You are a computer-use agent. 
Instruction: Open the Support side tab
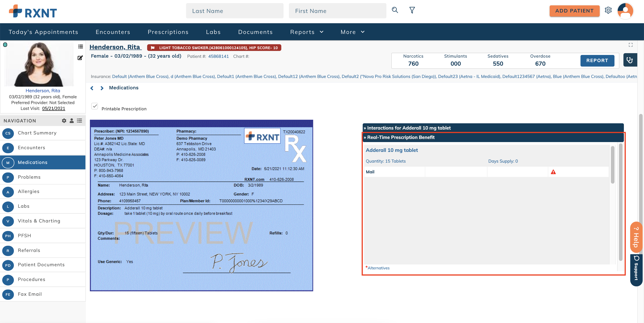[x=636, y=270]
